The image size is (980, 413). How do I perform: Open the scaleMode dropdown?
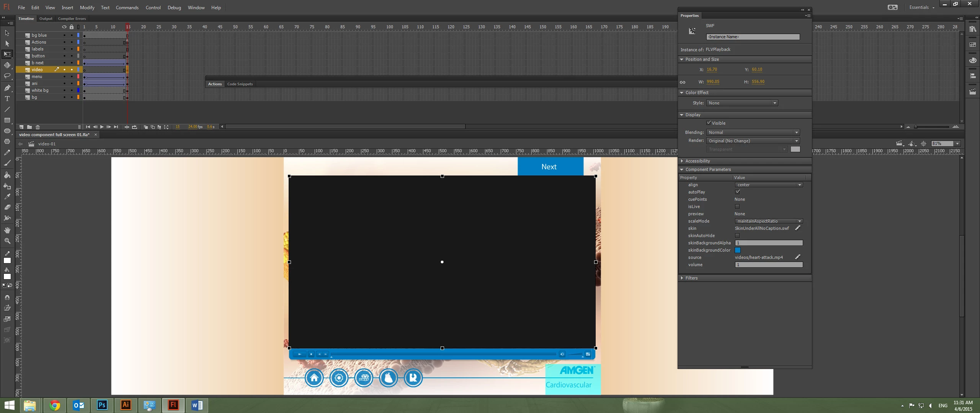point(768,221)
